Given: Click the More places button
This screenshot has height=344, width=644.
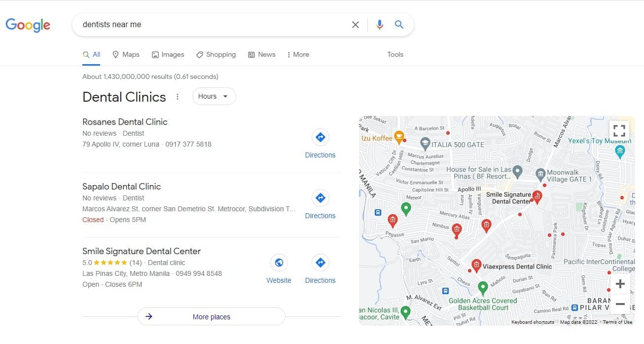Looking at the screenshot, I should coord(211,316).
